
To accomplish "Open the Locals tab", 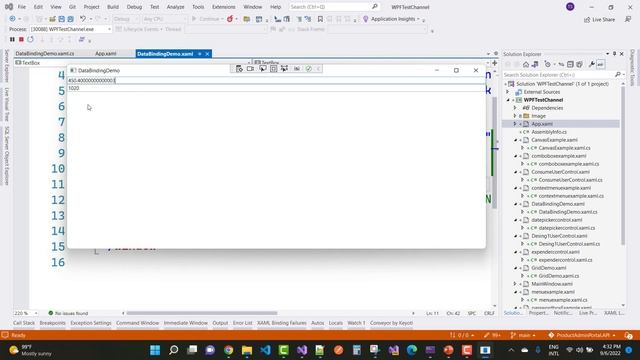I will [x=336, y=323].
